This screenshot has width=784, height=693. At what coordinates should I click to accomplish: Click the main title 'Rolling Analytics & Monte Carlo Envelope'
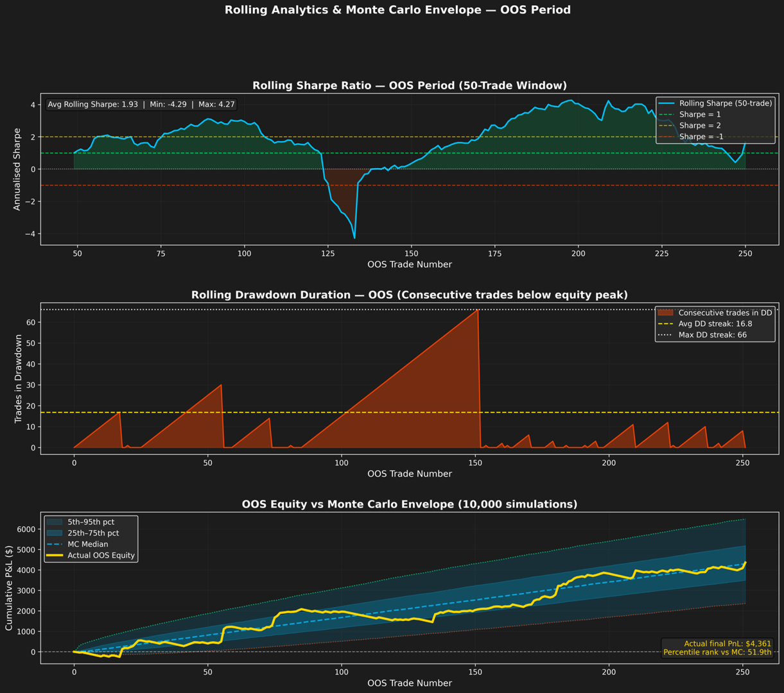pyautogui.click(x=397, y=10)
